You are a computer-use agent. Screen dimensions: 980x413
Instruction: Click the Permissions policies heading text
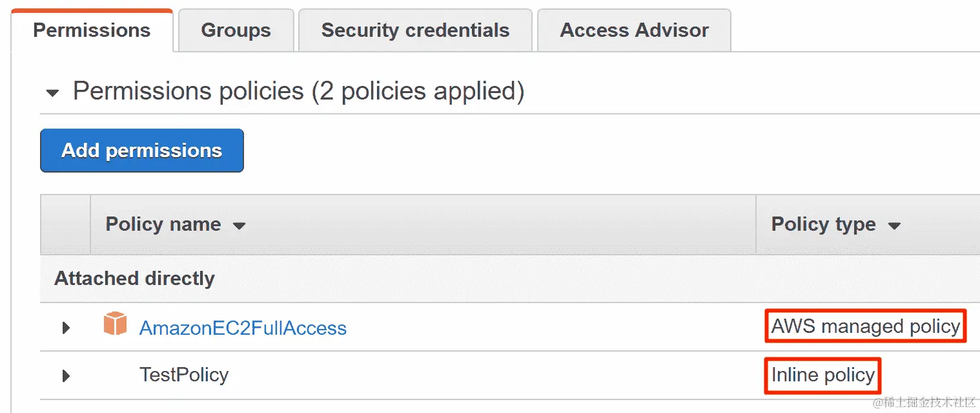tap(298, 91)
